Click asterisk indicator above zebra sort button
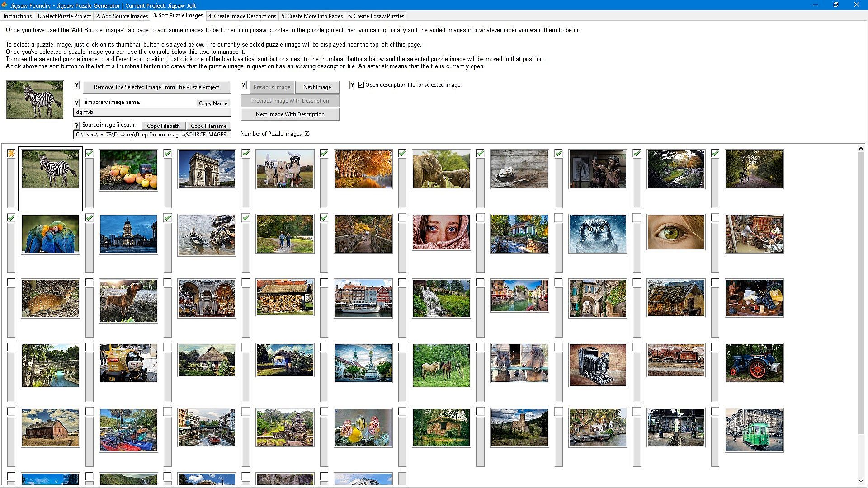868x488 pixels. [x=11, y=154]
